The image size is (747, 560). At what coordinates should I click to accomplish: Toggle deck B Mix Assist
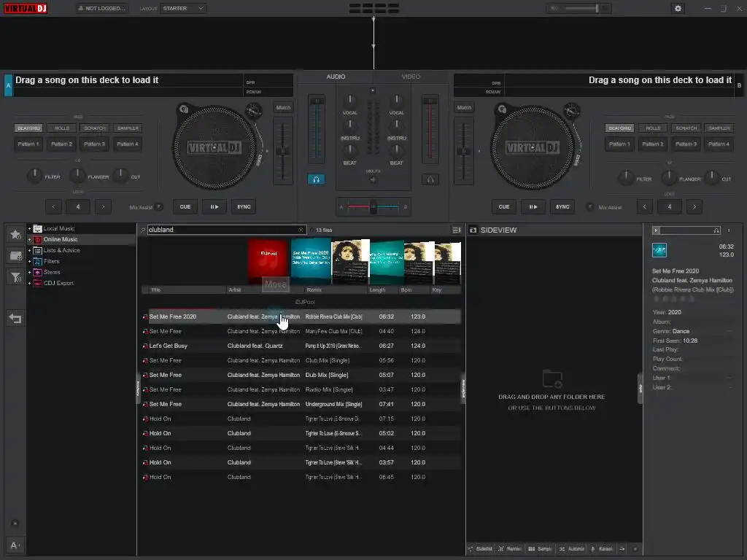589,207
